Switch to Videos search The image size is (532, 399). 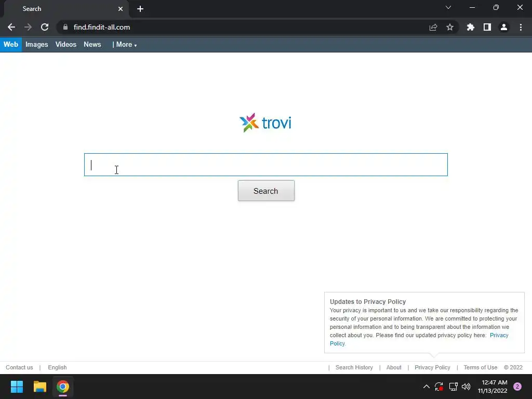[66, 45]
